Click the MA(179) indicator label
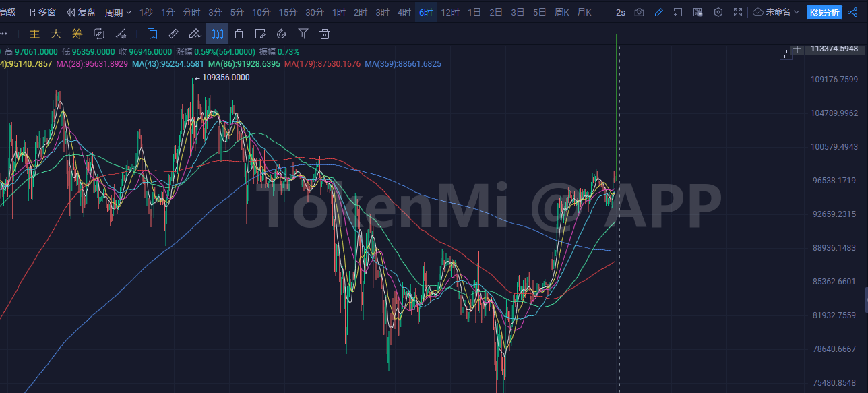Screen dimensions: 868x393 pyautogui.click(x=323, y=64)
